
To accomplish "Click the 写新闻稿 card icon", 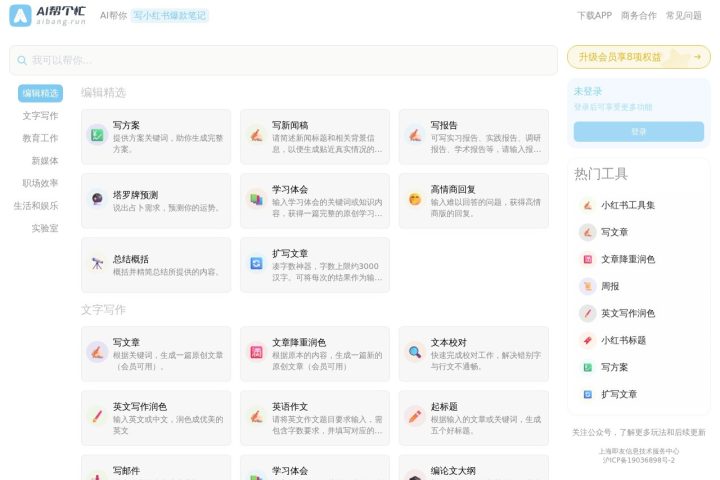I will click(x=256, y=135).
